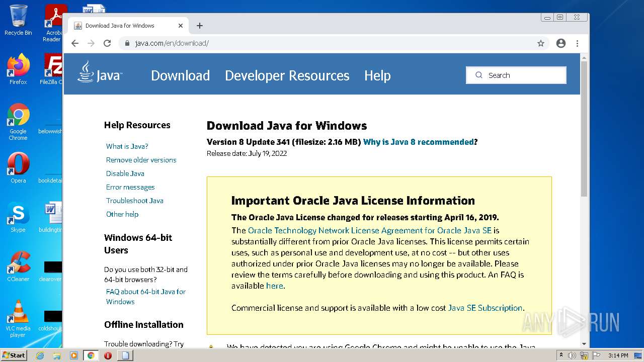Click the Help Resources heading
The height and width of the screenshot is (362, 644).
point(137,125)
